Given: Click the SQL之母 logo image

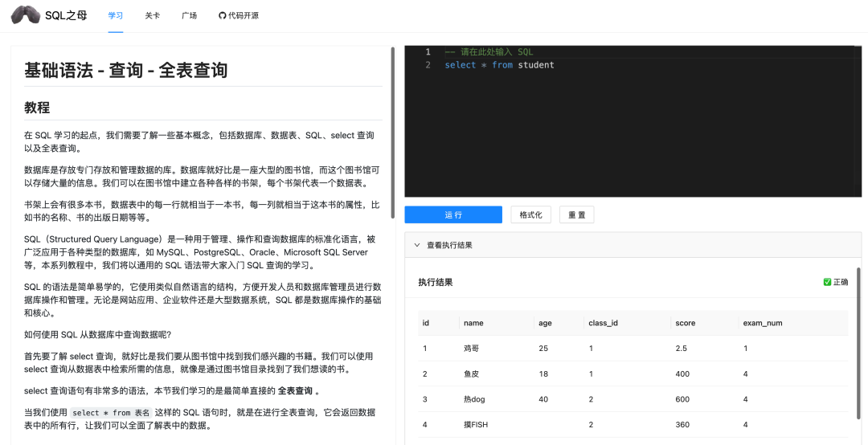Looking at the screenshot, I should tap(25, 15).
